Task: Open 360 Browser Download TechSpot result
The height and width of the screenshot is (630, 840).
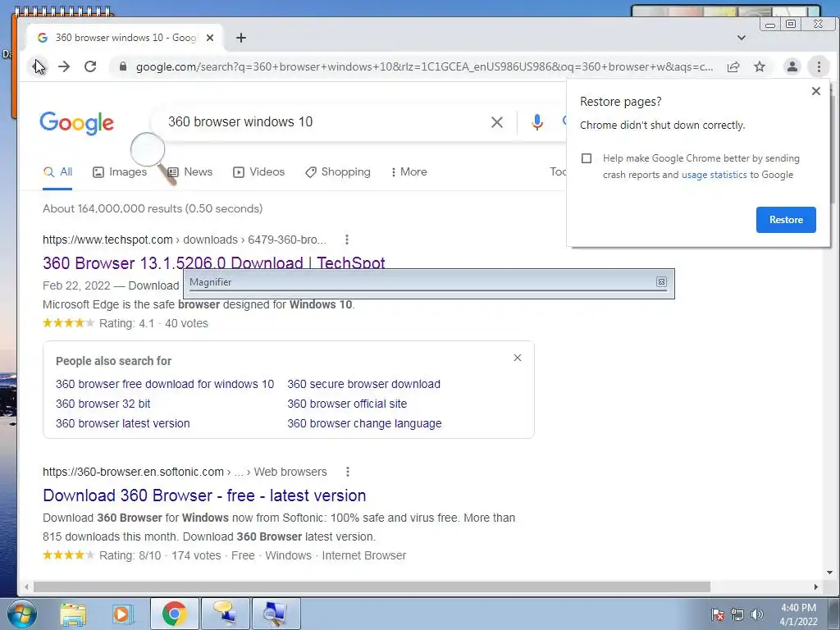Action: (214, 263)
